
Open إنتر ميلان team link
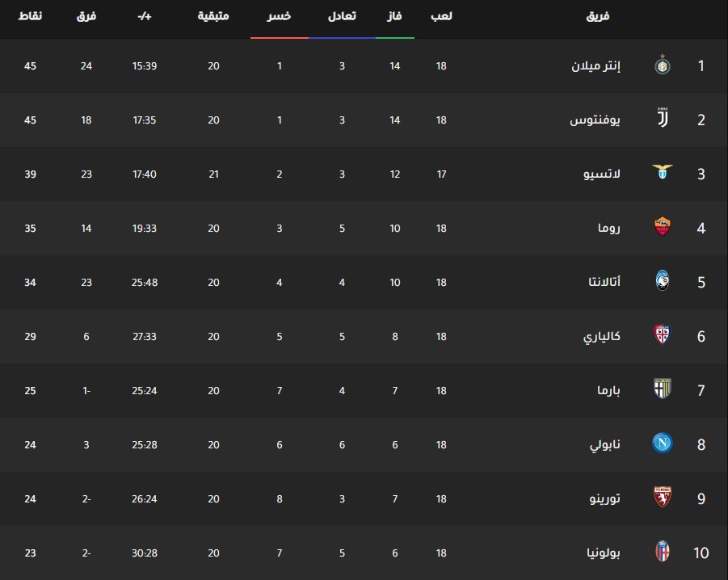(x=595, y=65)
